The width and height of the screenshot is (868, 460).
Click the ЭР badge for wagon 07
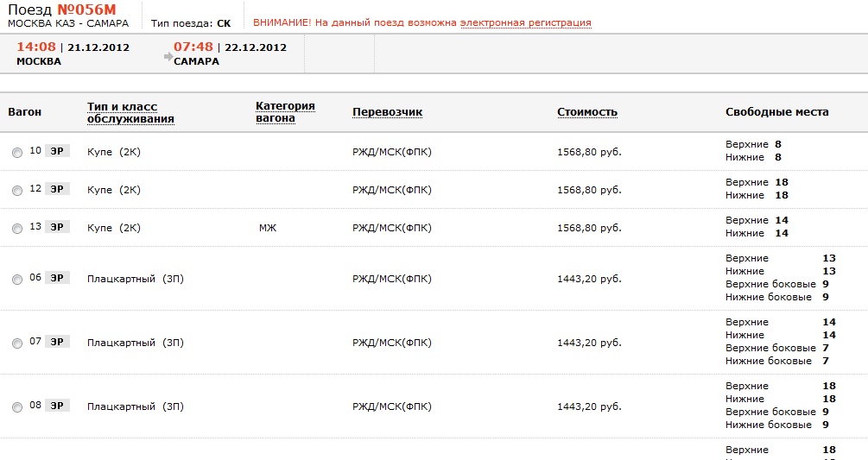(x=57, y=343)
